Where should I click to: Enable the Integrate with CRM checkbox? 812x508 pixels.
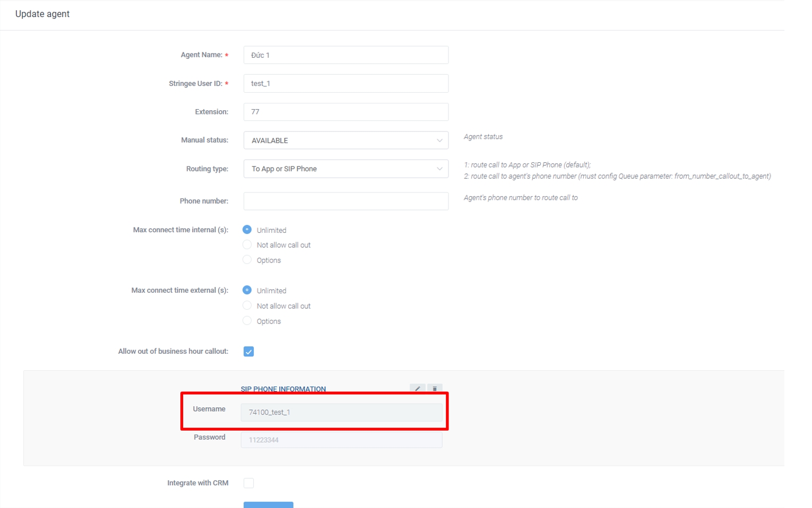[x=248, y=483]
